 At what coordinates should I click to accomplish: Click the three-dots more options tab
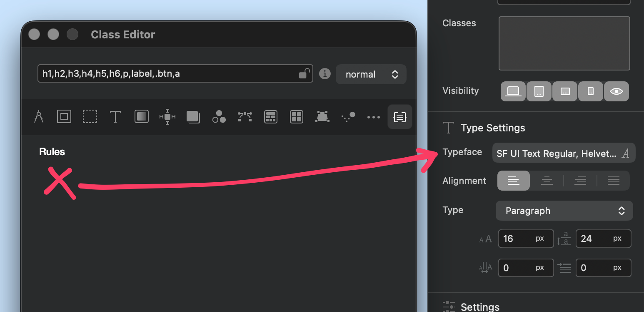tap(374, 117)
